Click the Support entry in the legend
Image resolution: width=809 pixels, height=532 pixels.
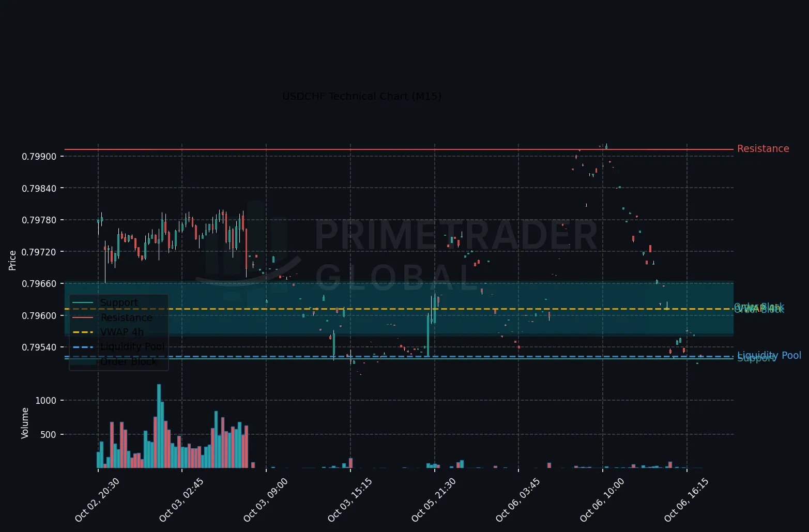point(119,302)
